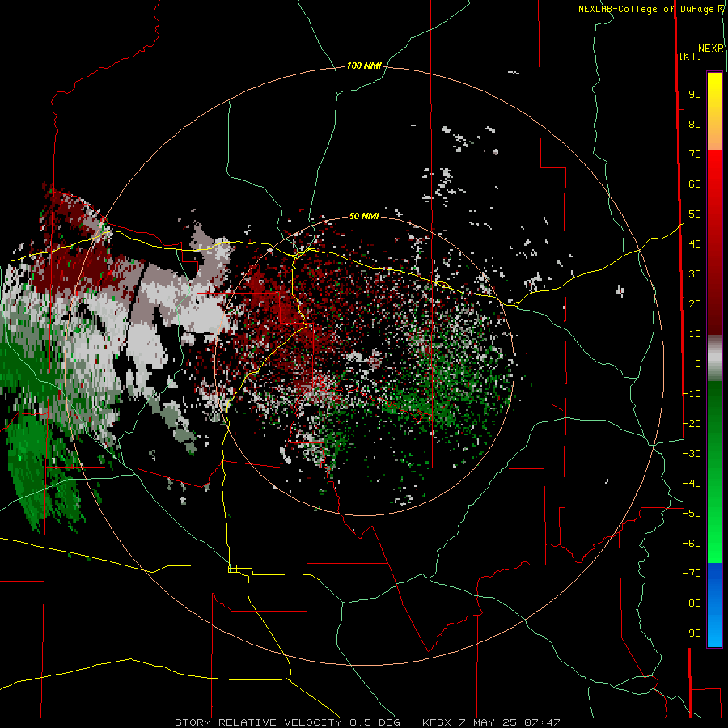Image resolution: width=728 pixels, height=728 pixels.
Task: Click the positive "70" scale label
Action: click(x=695, y=154)
